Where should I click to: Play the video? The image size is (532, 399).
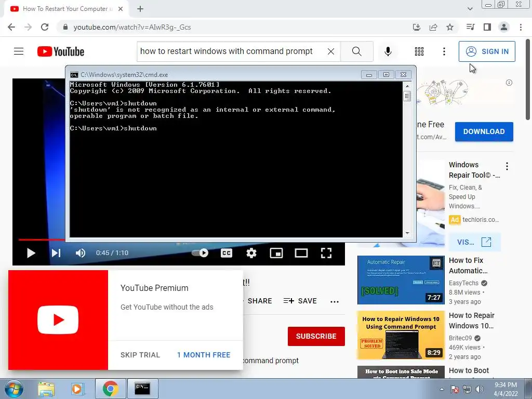click(x=31, y=253)
